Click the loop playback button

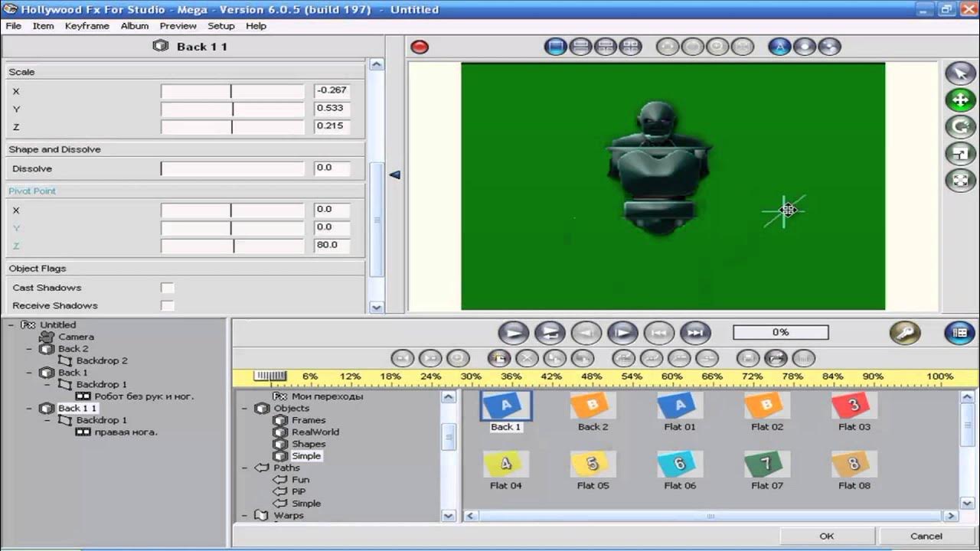pos(550,333)
